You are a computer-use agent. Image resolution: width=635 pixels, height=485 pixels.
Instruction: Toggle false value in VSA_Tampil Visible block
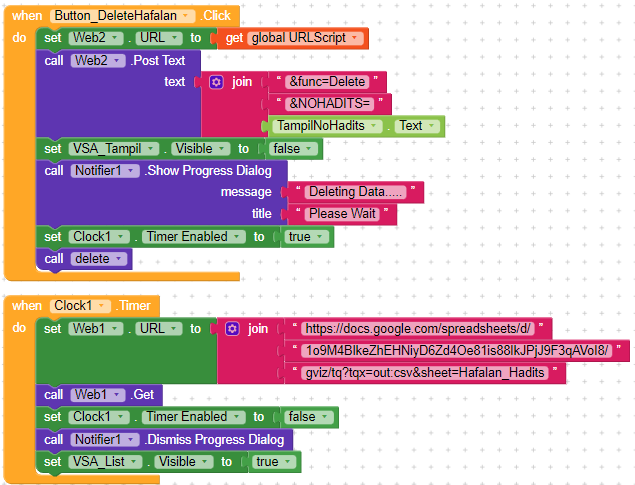[x=293, y=149]
